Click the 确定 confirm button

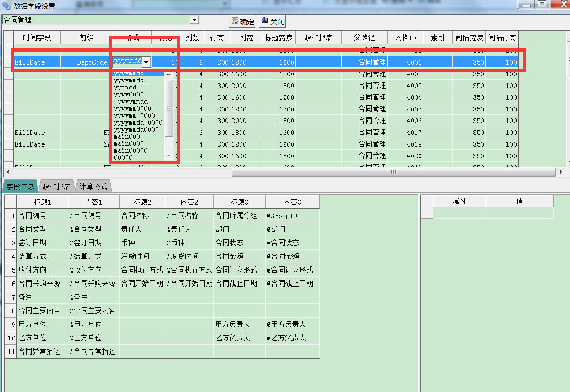pos(242,22)
